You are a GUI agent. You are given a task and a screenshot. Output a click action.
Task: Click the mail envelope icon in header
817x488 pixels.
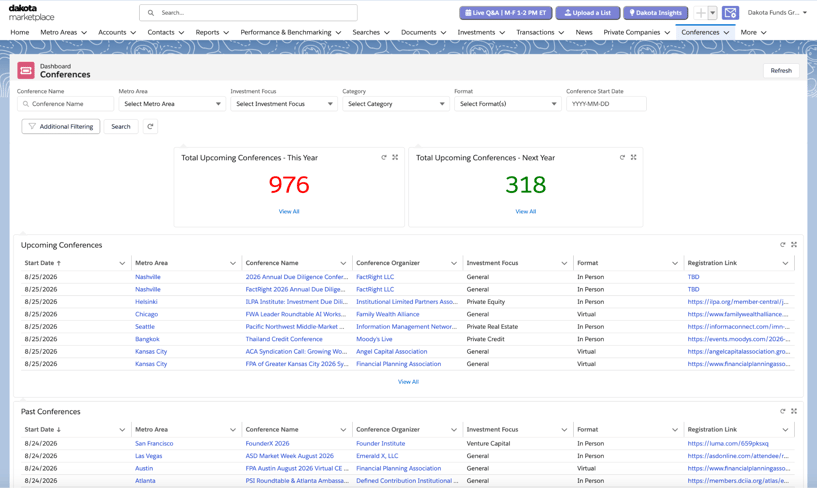coord(730,13)
